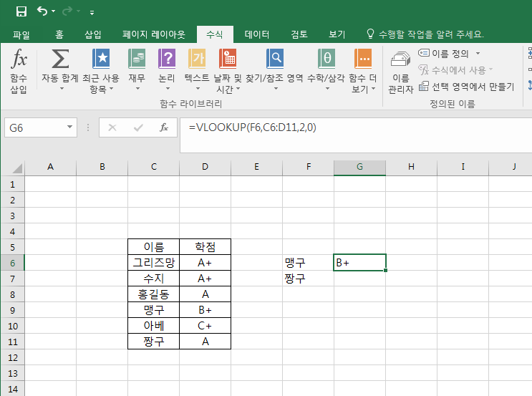Select column G header

click(x=359, y=167)
